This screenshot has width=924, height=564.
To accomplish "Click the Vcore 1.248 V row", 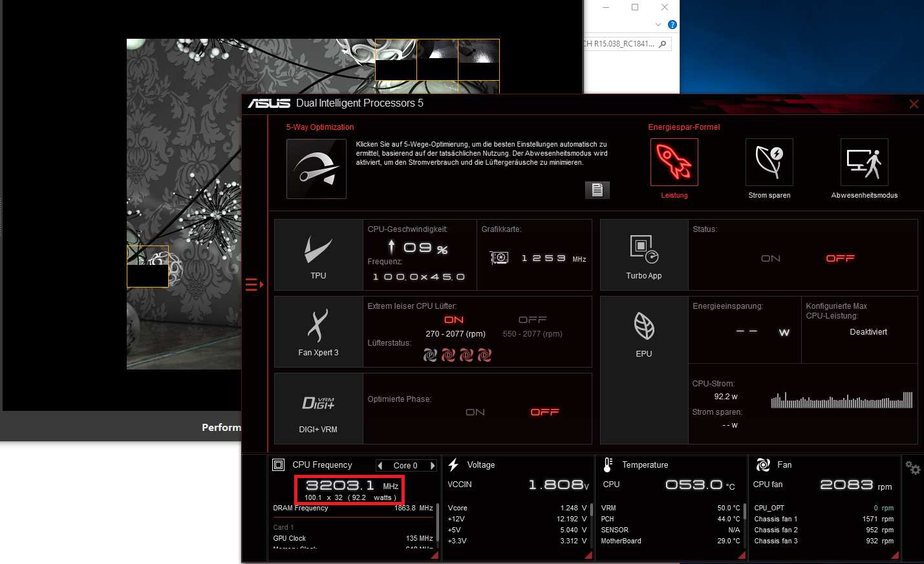I will [x=517, y=508].
